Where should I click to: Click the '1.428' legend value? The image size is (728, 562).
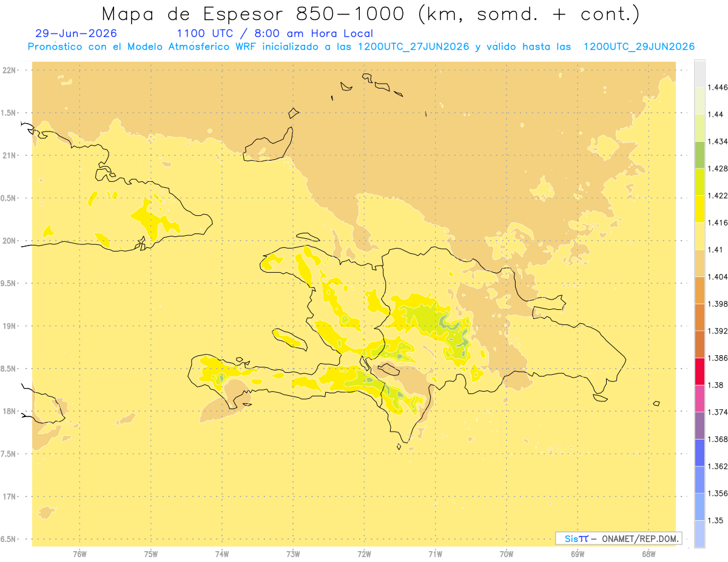718,169
